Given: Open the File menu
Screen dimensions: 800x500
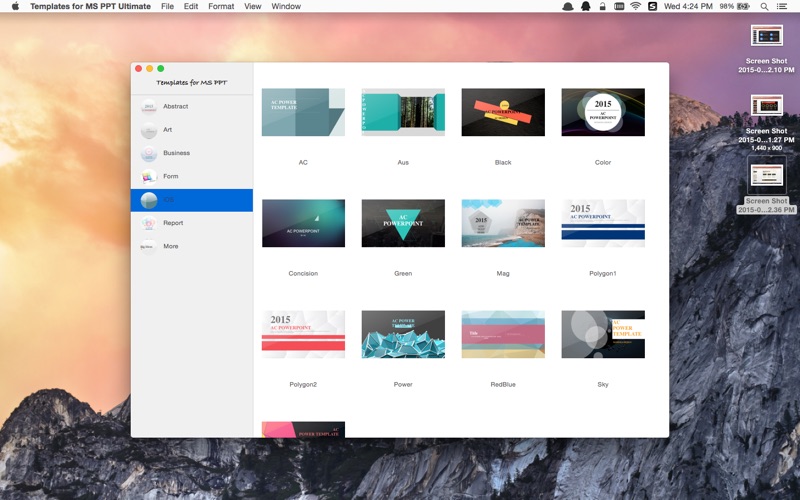Looking at the screenshot, I should coord(167,6).
